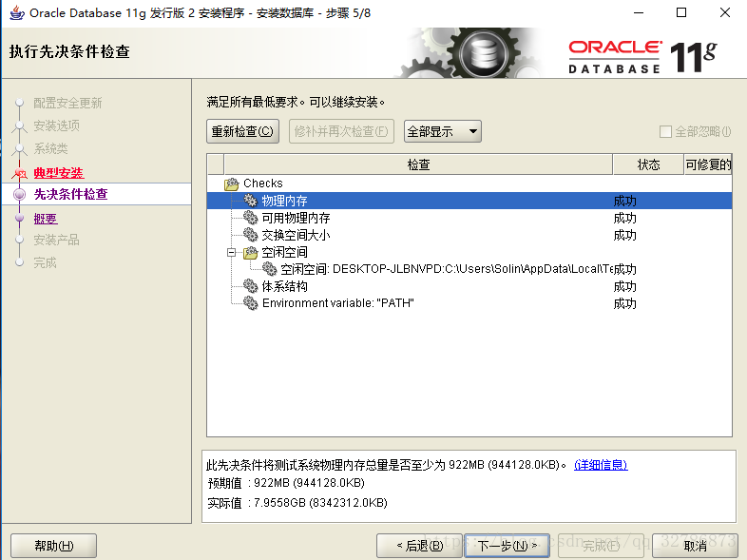Click the 实际值 7.9558GB text
747x560 pixels.
tap(297, 503)
